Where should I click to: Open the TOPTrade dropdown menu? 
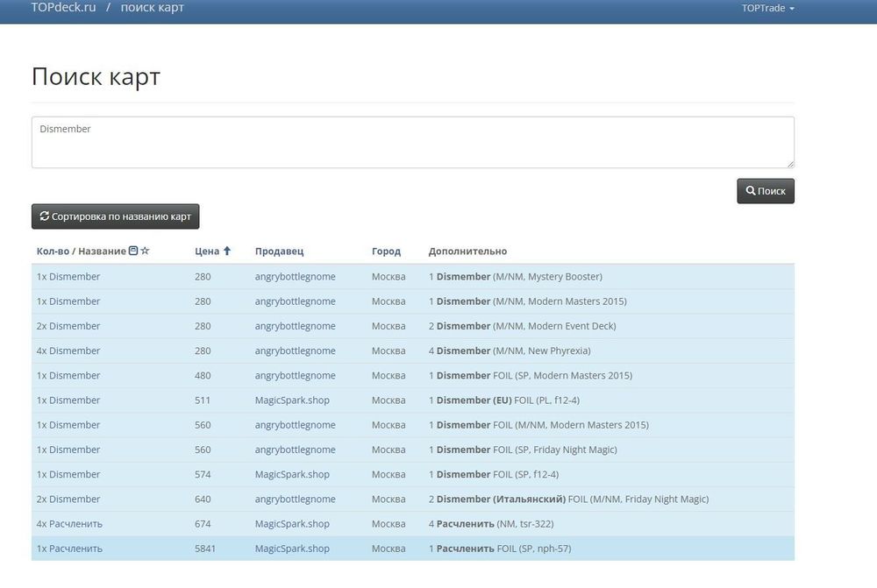coord(767,8)
